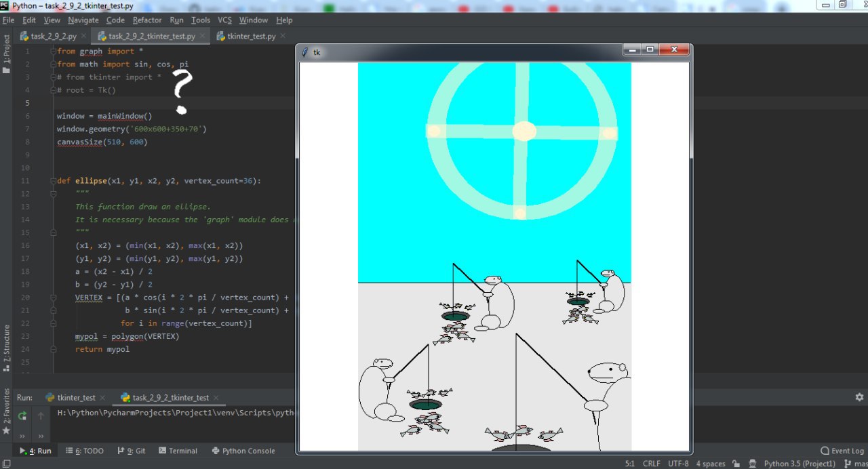Click the inspections inspector icon

coord(752,464)
